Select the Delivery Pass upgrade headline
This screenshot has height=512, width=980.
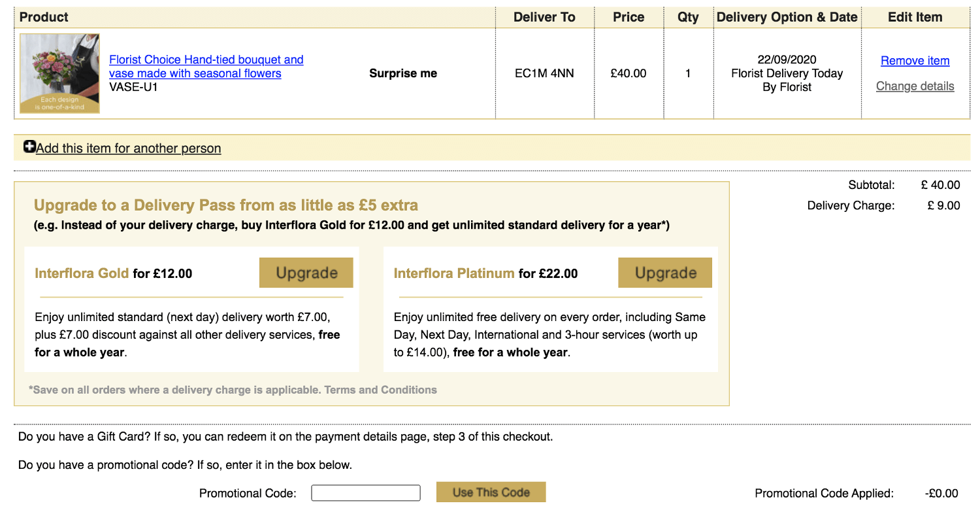226,205
